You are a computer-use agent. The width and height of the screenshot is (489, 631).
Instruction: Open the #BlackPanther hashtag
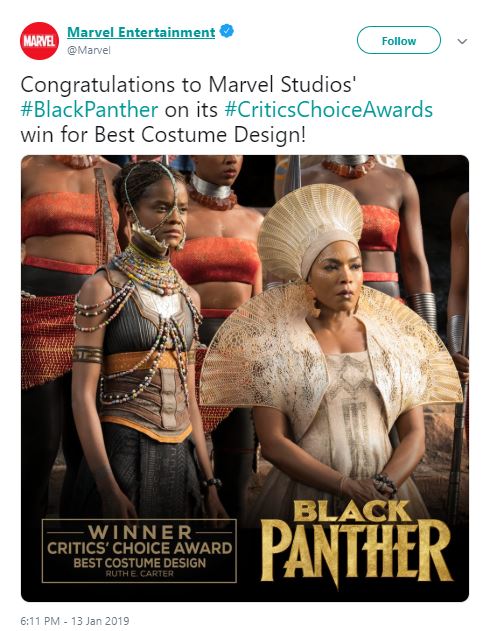89,109
